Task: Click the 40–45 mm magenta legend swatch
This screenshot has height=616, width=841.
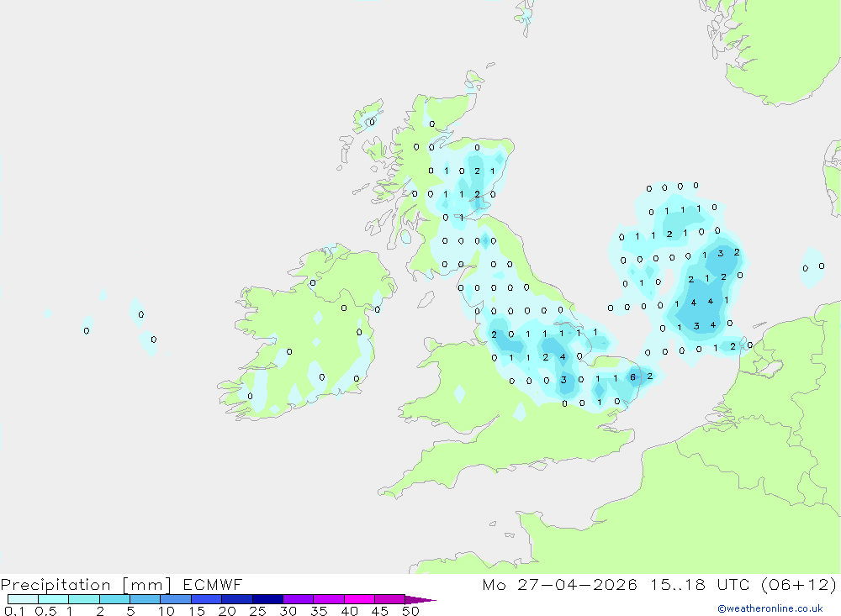Action: (x=359, y=599)
